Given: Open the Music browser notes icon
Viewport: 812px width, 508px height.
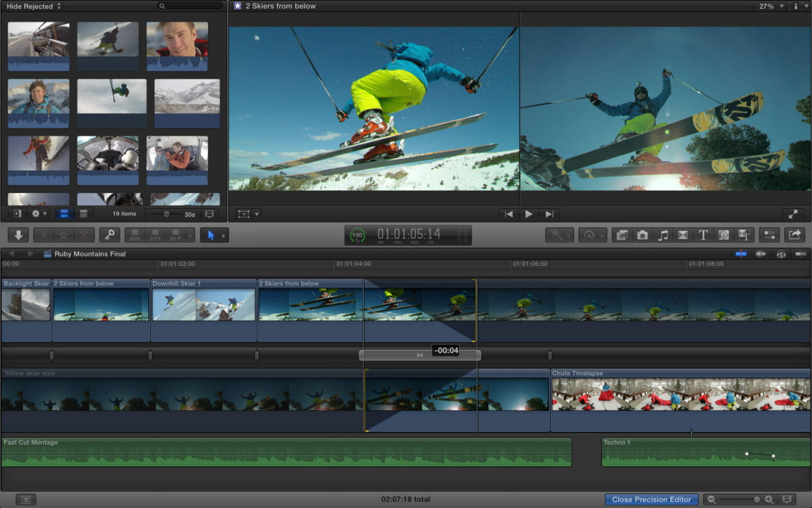Looking at the screenshot, I should point(663,234).
